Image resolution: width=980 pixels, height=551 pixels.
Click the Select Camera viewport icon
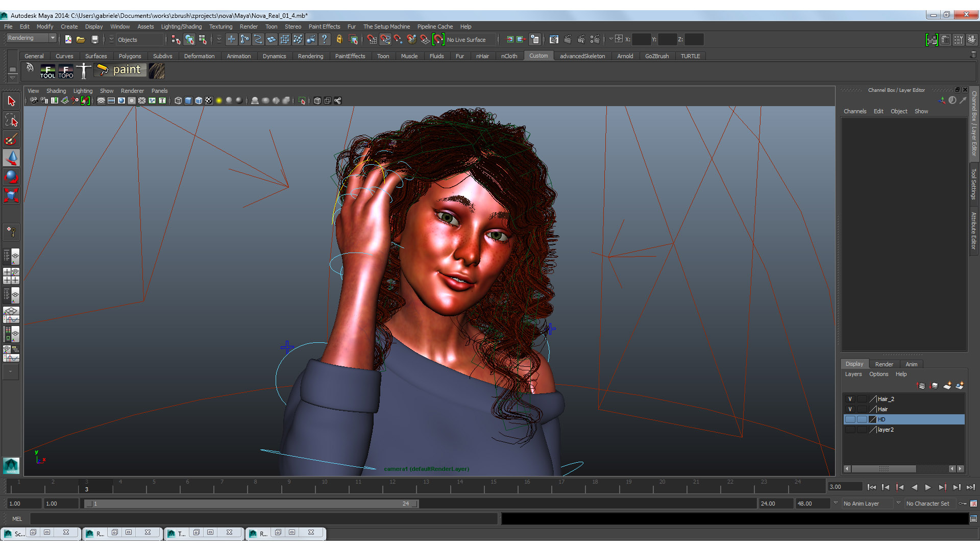click(34, 101)
